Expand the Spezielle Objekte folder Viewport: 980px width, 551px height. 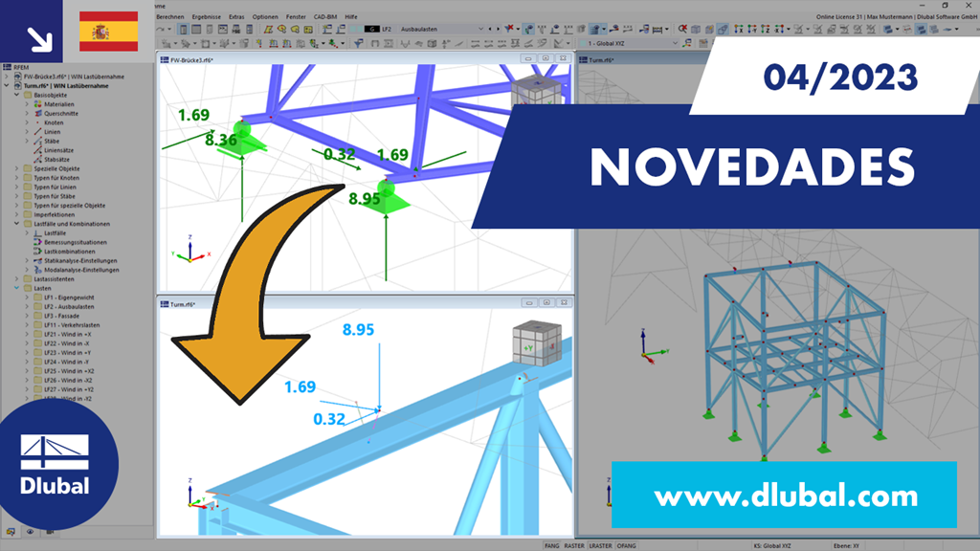tap(17, 168)
